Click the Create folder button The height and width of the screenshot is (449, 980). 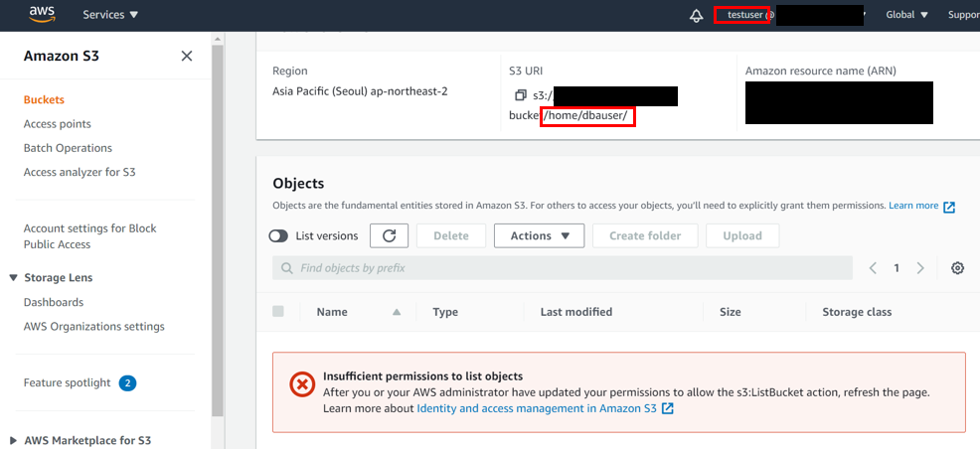(x=645, y=235)
